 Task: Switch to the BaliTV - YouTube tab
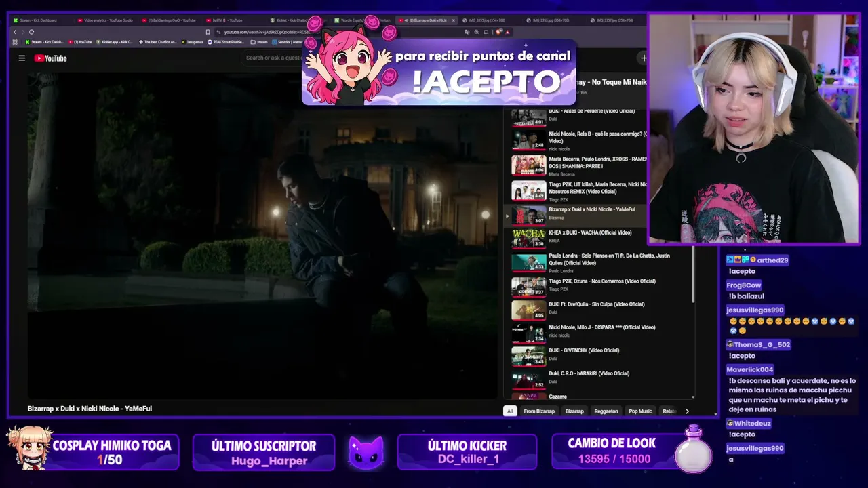(235, 20)
